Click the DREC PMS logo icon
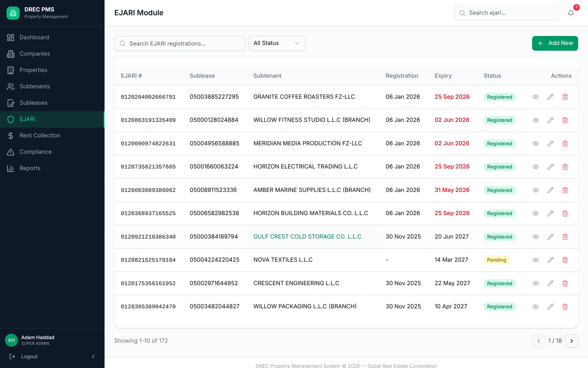 [13, 13]
